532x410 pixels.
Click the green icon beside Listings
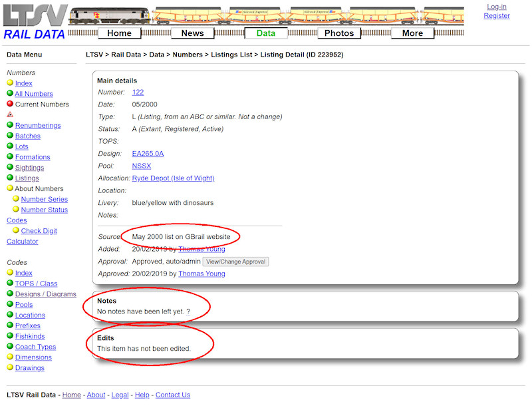(9, 178)
